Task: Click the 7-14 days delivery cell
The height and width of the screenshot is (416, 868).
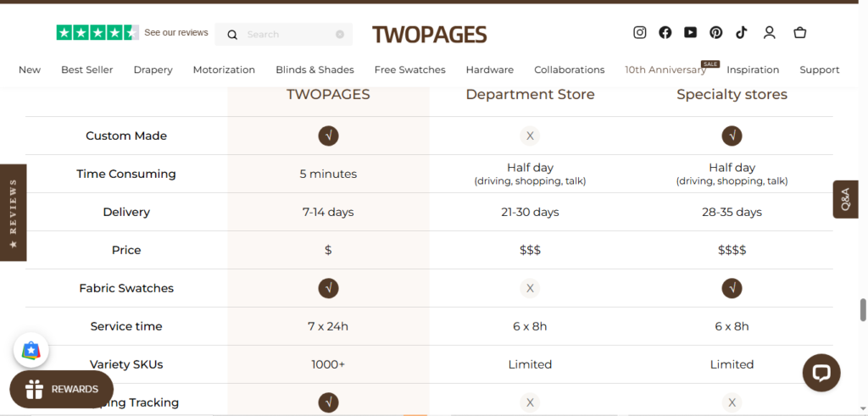Action: (328, 212)
